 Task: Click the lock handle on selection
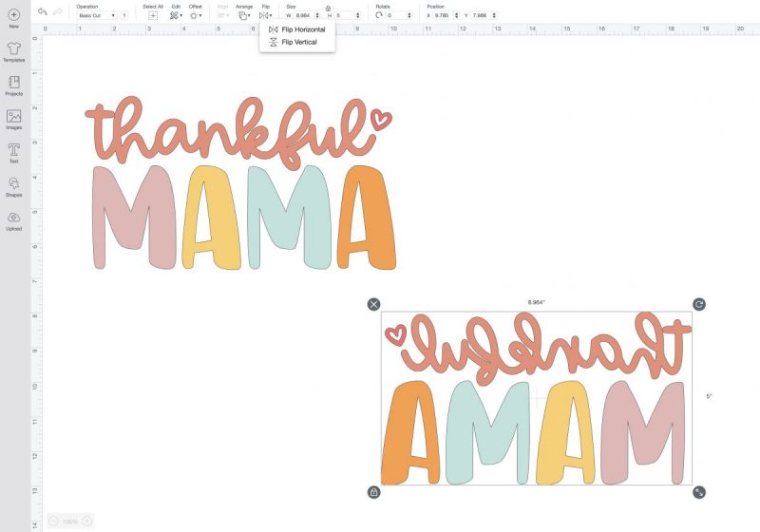pyautogui.click(x=373, y=492)
